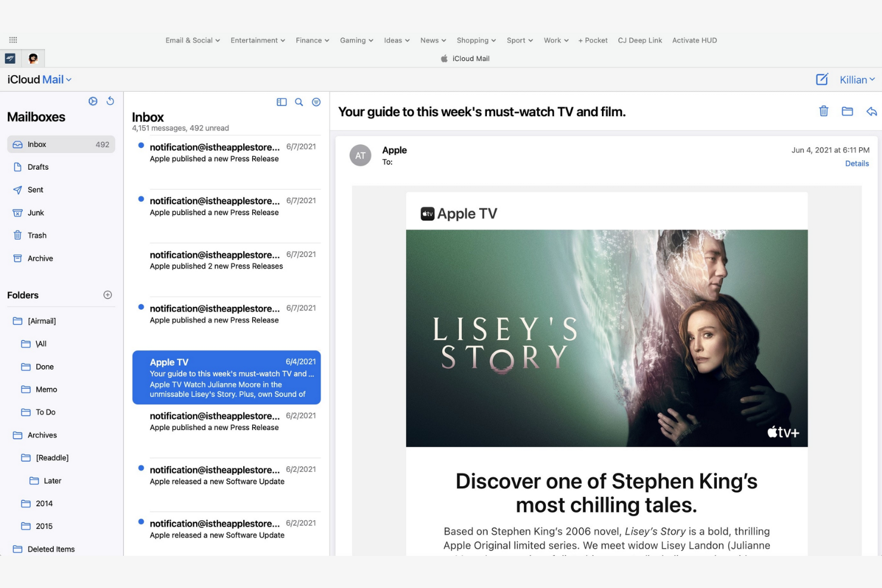This screenshot has height=588, width=882.
Task: Open the message filter icon
Action: pos(316,102)
